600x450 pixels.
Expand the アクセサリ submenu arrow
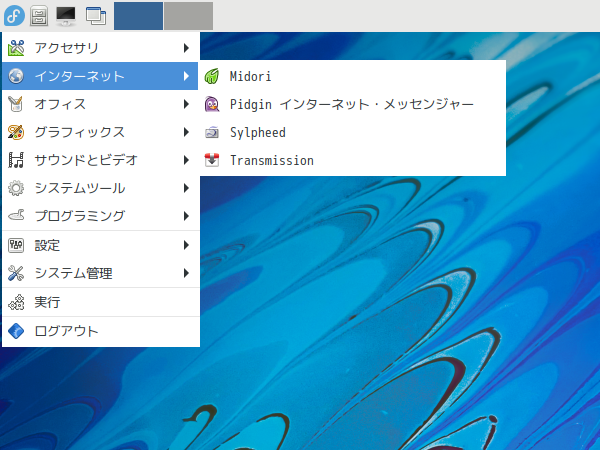coord(186,48)
